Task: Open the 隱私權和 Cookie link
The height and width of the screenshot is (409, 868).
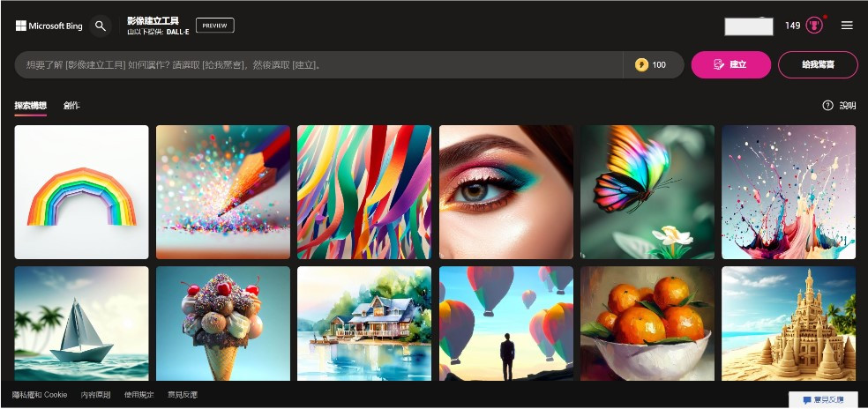Action: tap(40, 395)
